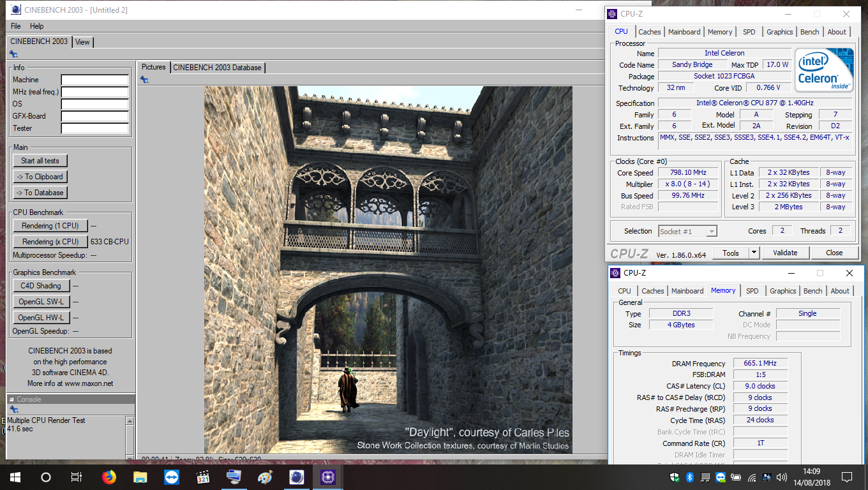
Task: Switch to CPU tab in lower CPU-Z window
Action: (x=624, y=291)
